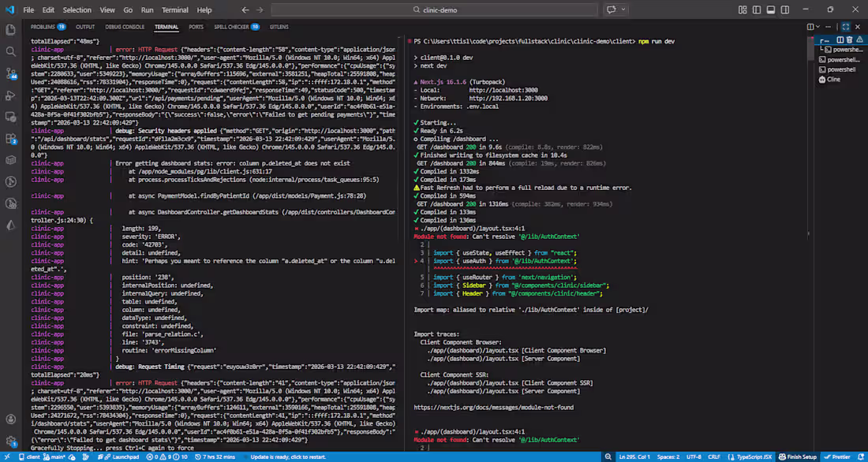Switch to the DEBUG CONSOLE tab

pos(125,27)
